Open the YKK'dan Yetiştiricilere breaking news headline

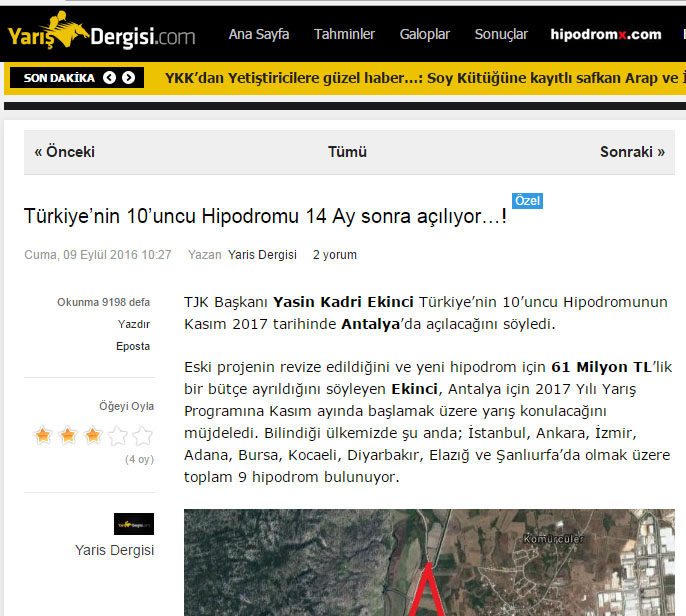[425, 78]
